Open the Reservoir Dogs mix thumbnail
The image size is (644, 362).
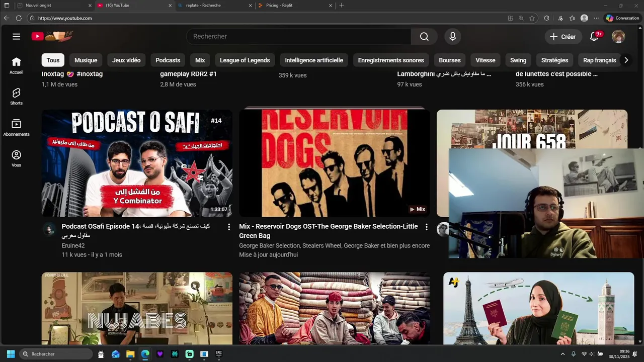[335, 163]
